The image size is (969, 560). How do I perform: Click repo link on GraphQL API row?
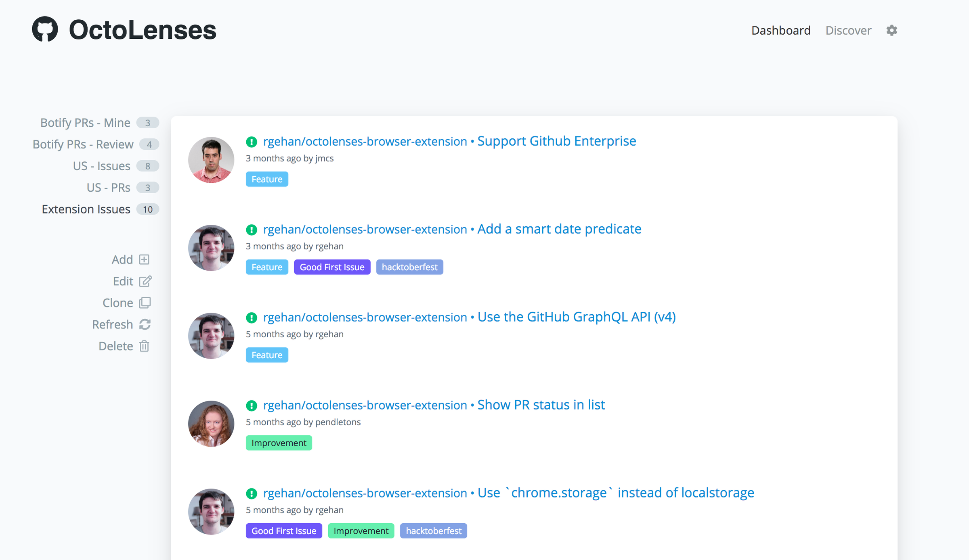click(x=365, y=318)
